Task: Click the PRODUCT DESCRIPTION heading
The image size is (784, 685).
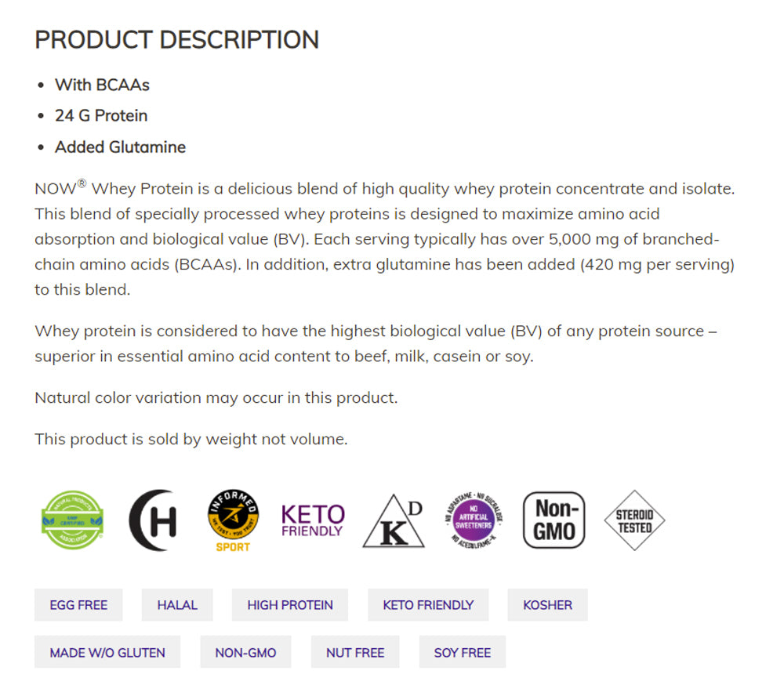Action: pyautogui.click(x=176, y=40)
